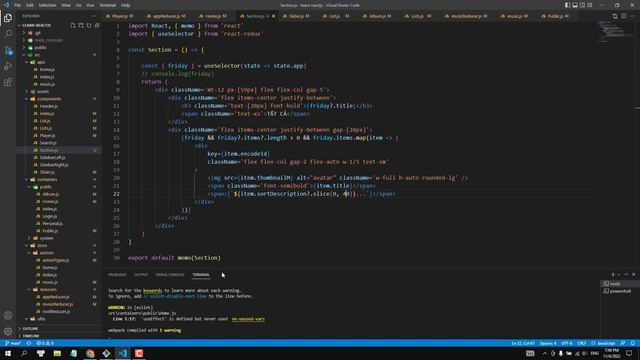Screen dimensions: 640x360
Task: Click the master branch in status bar
Action: pyautogui.click(x=13, y=343)
